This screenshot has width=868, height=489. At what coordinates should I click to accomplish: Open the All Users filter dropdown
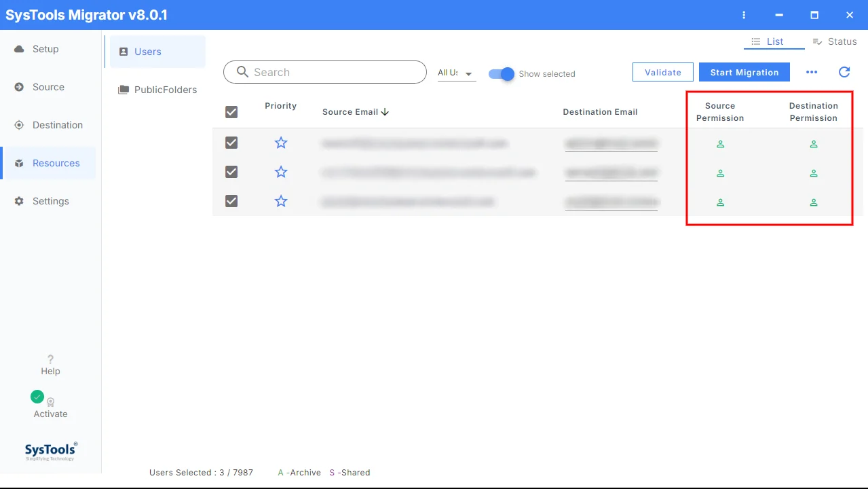[x=456, y=73]
